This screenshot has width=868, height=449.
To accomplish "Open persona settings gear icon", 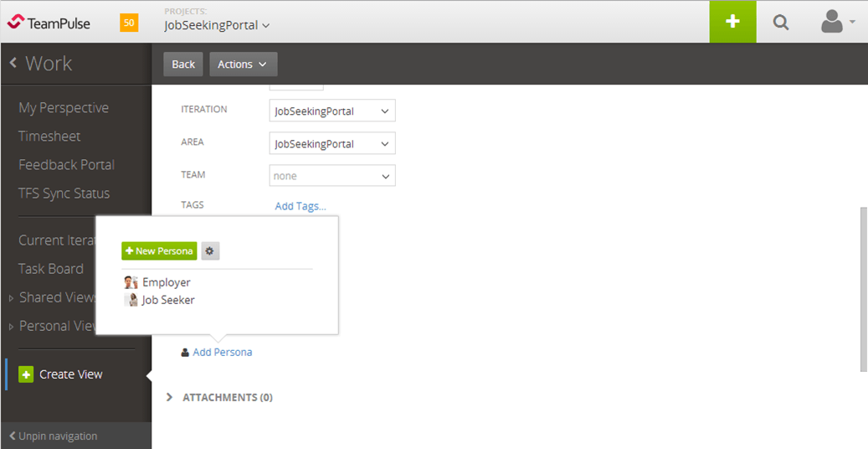I will coord(210,250).
